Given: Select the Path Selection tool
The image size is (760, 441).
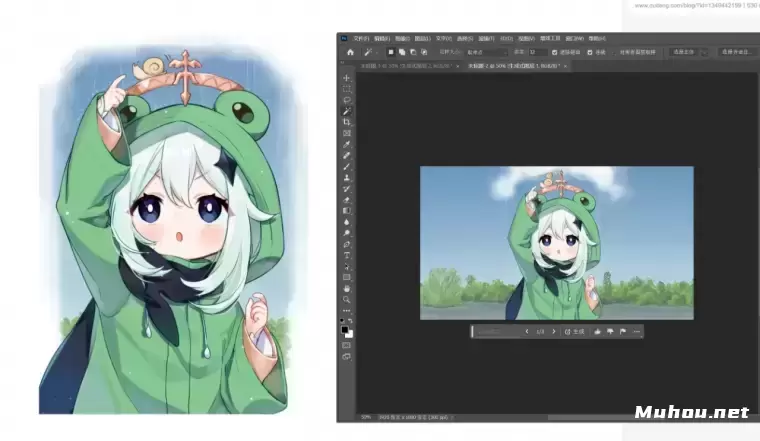Looking at the screenshot, I should click(347, 267).
